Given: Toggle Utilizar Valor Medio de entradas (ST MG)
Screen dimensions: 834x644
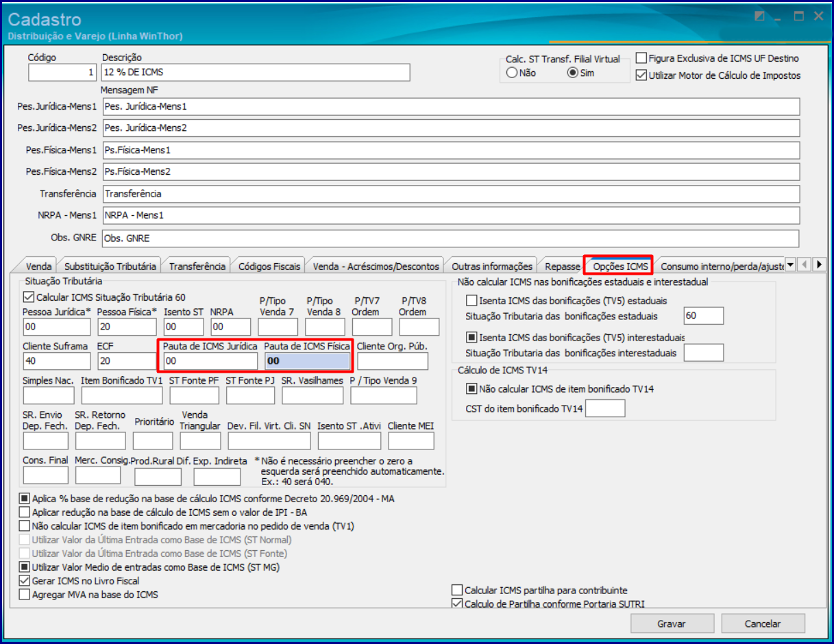Looking at the screenshot, I should [25, 567].
